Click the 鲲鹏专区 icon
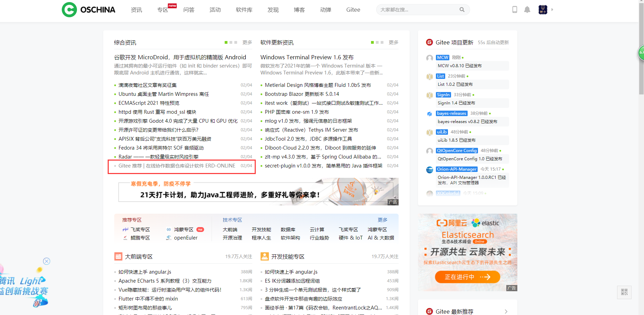644x315 pixels. pos(125,238)
